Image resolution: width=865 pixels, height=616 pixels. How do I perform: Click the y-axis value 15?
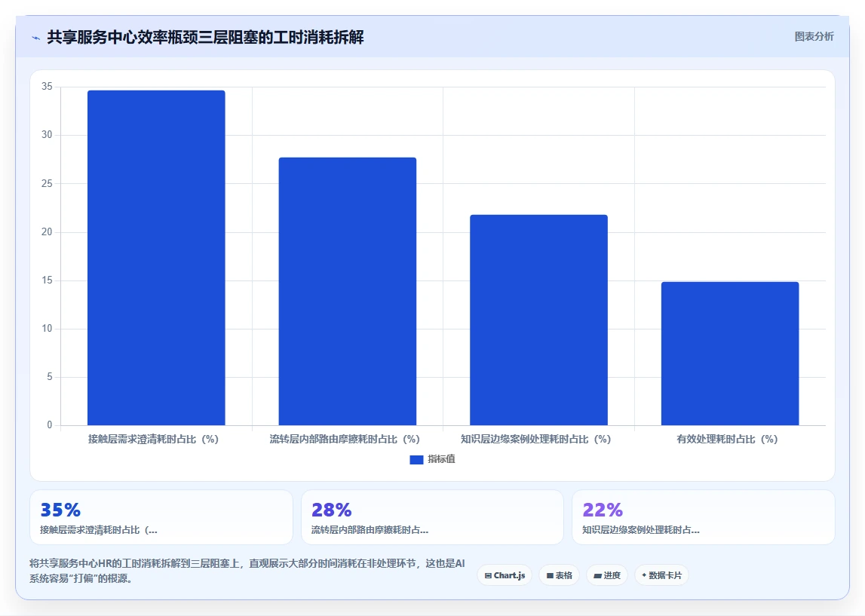point(47,280)
